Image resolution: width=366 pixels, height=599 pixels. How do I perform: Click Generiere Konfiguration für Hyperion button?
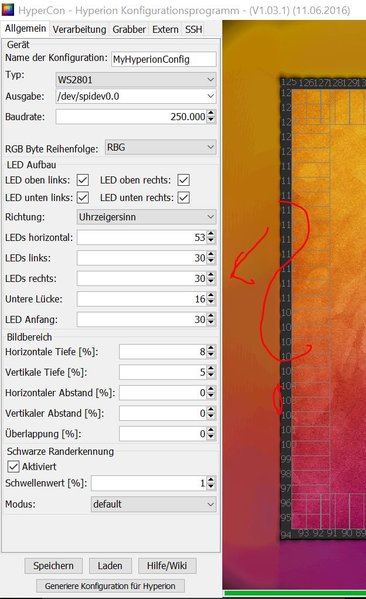(x=110, y=586)
